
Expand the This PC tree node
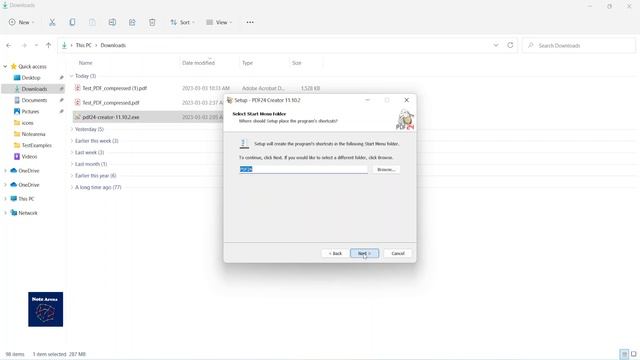click(x=5, y=199)
